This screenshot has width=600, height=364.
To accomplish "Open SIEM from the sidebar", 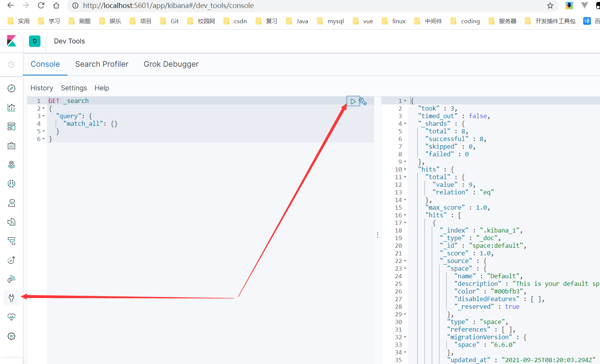I will (x=11, y=279).
